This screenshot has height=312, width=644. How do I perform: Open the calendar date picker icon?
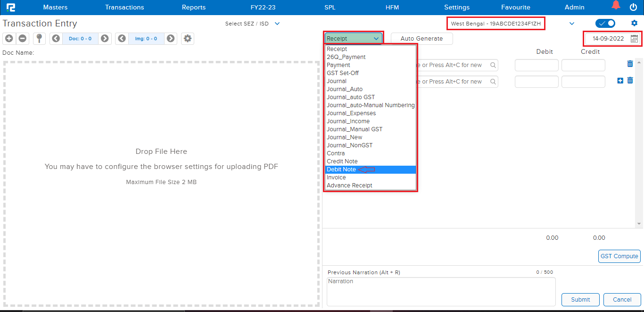(x=634, y=39)
